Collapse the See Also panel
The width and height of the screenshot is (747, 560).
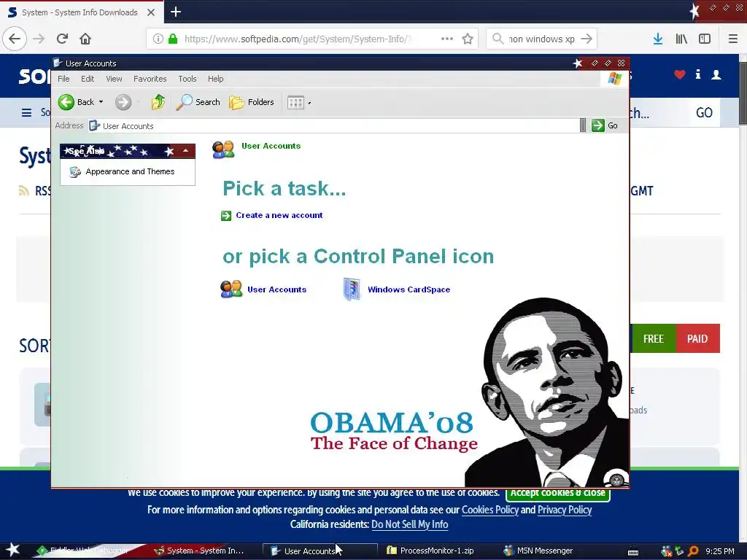pyautogui.click(x=185, y=151)
